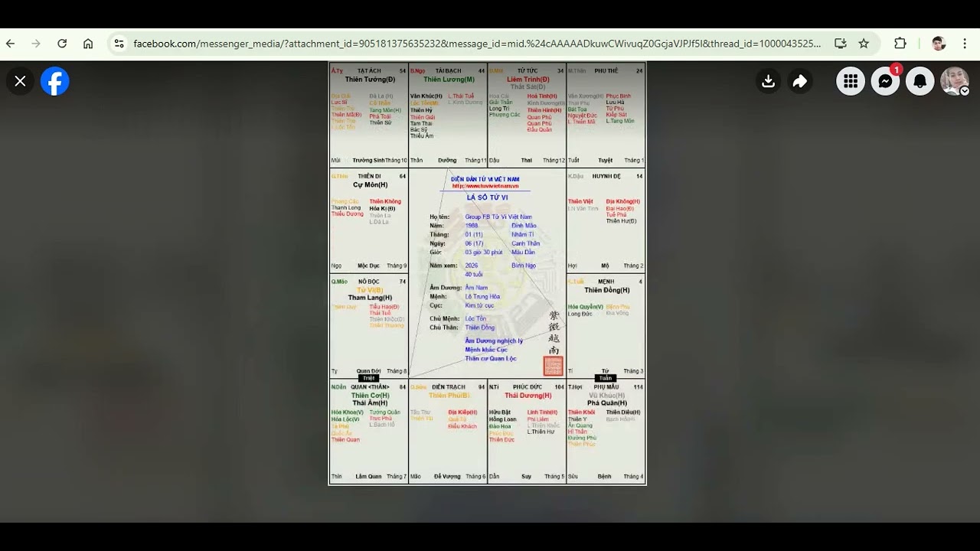
Task: Click "Thân cư Quan Lộc" text
Action: pyautogui.click(x=491, y=358)
